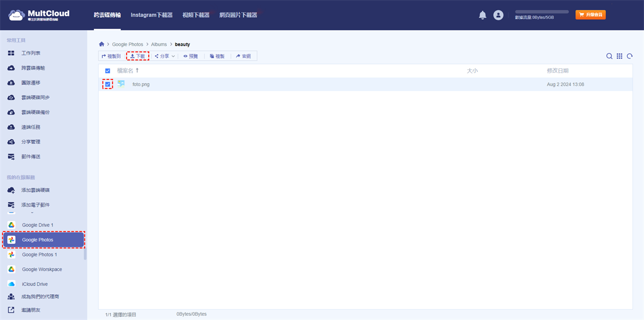Click the 大小 column header

click(x=472, y=71)
